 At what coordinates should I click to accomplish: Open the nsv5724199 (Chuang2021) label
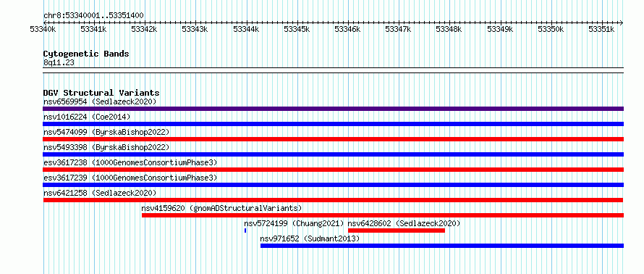pyautogui.click(x=294, y=223)
